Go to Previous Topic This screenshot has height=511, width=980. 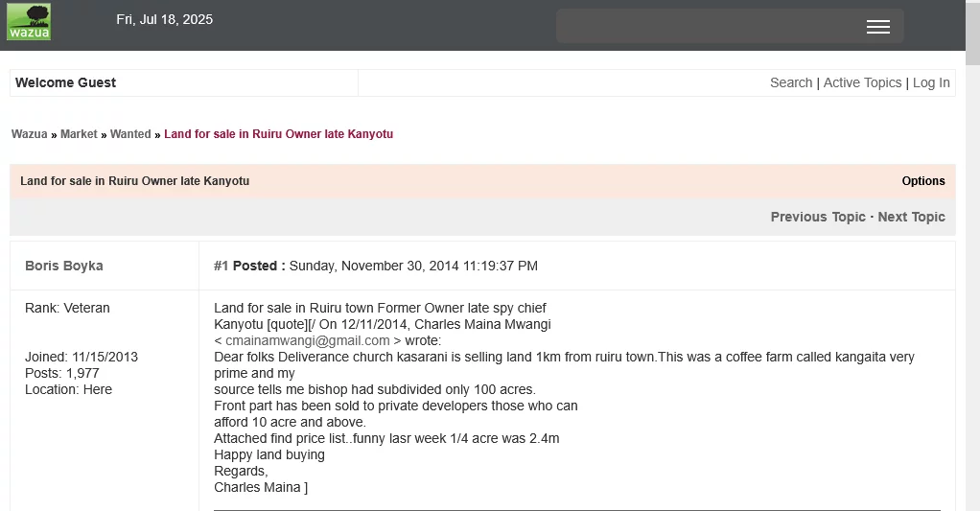(x=818, y=217)
